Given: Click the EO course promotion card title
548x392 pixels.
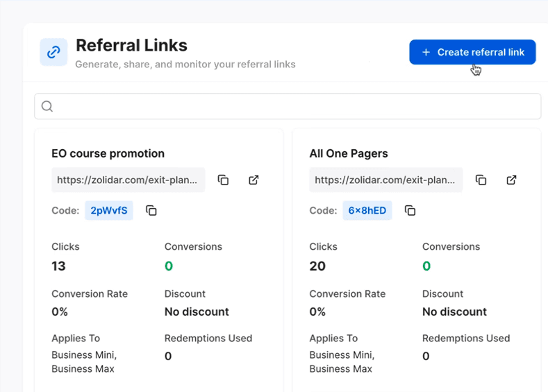Looking at the screenshot, I should click(x=108, y=153).
